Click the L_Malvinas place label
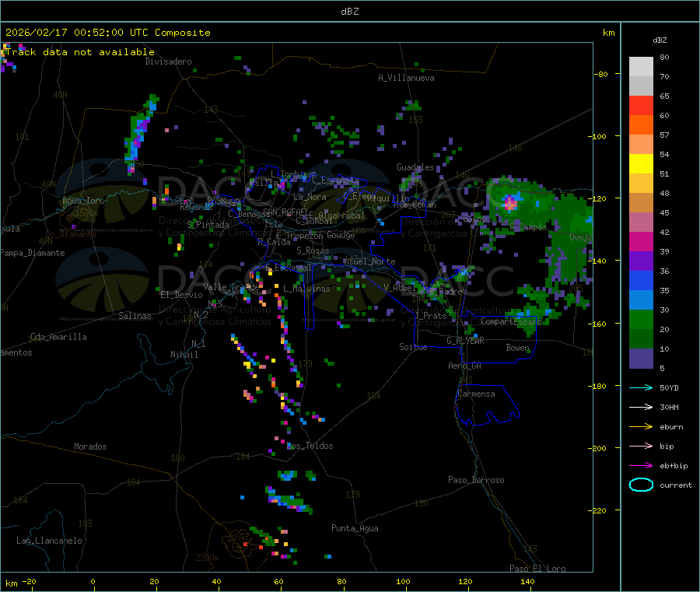 click(306, 289)
